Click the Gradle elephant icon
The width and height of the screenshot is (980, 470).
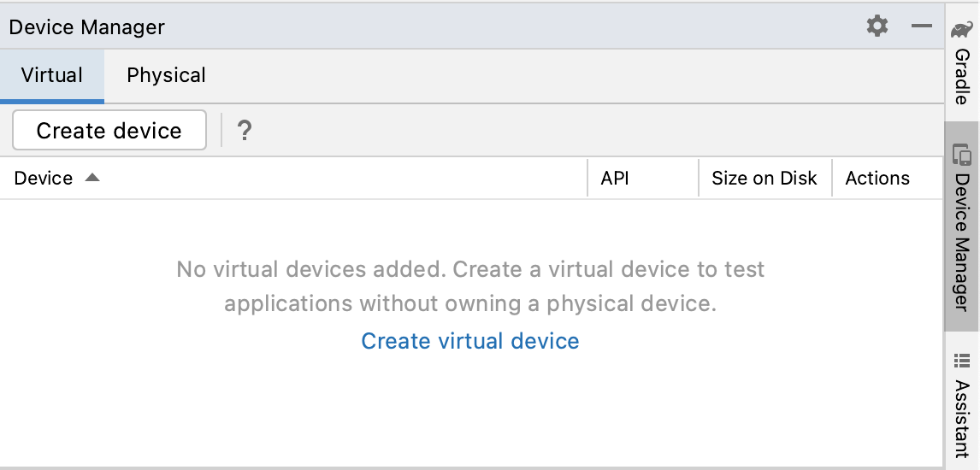tap(962, 31)
